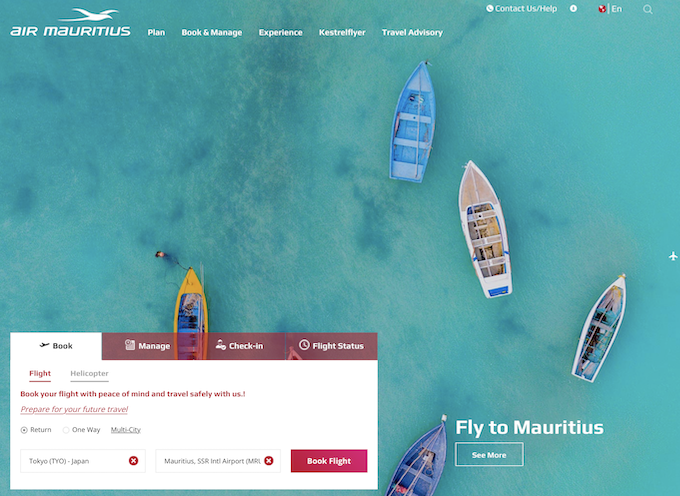Viewport: 680px width, 496px height.
Task: Choose the Multi-City trip option
Action: pos(126,430)
